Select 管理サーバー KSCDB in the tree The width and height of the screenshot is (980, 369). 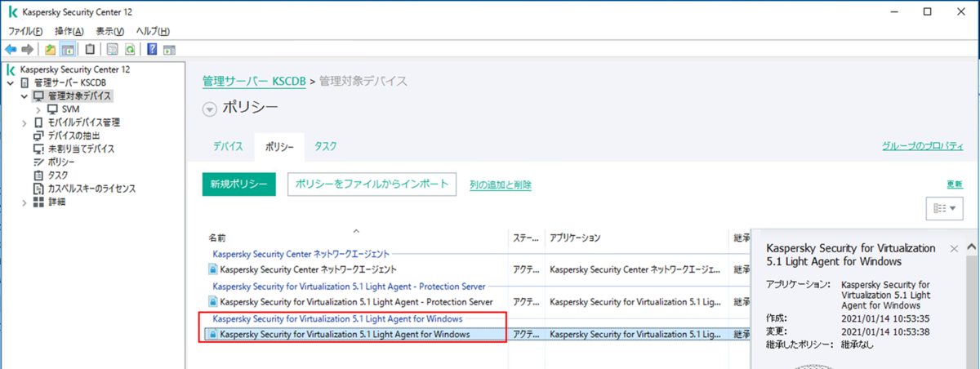point(69,83)
